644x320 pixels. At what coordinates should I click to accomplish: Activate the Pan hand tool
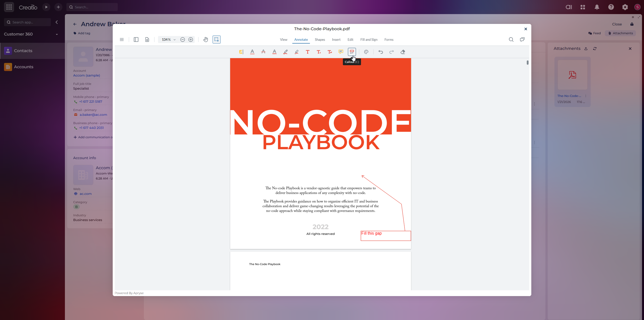click(206, 40)
